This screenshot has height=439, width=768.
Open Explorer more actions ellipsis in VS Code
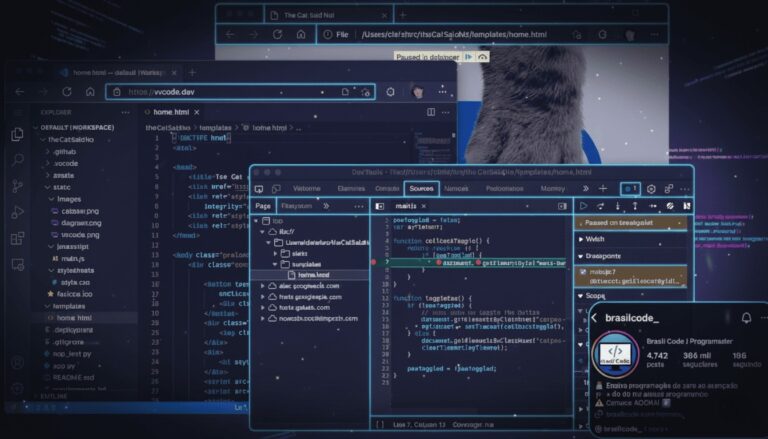tap(125, 113)
